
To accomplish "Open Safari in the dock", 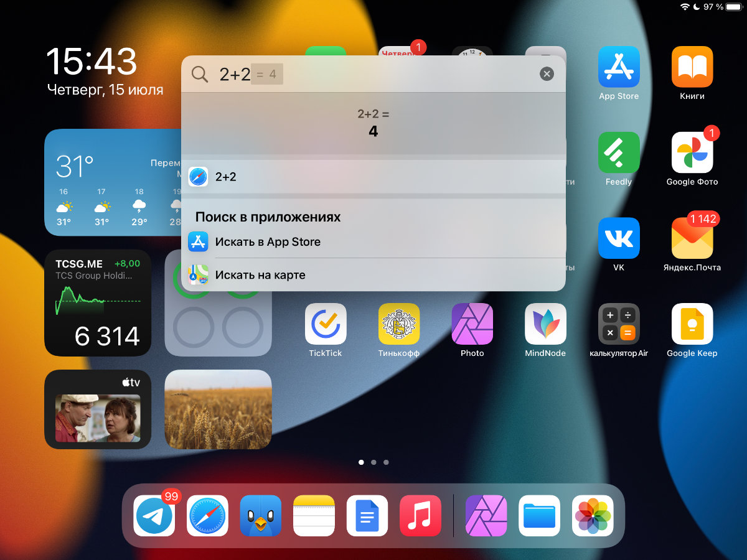I will click(x=208, y=516).
